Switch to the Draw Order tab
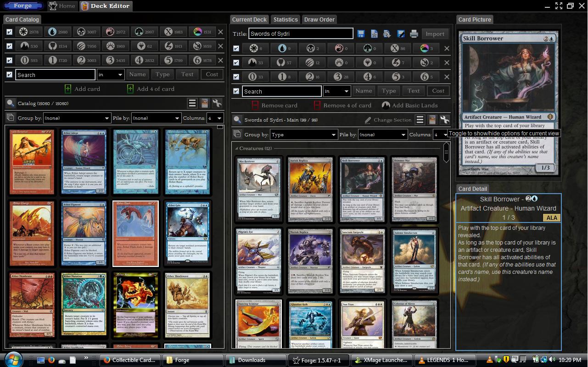Screen dimensions: 588x367 319,19
